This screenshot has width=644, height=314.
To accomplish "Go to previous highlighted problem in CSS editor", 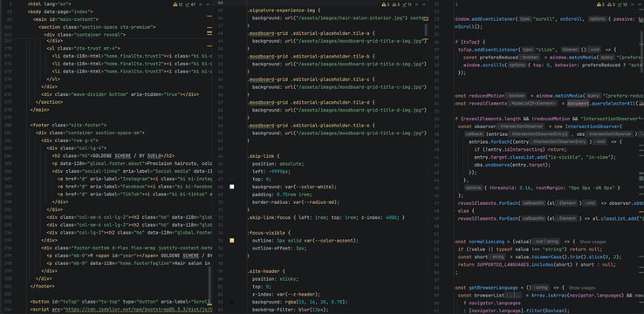I will [417, 4].
